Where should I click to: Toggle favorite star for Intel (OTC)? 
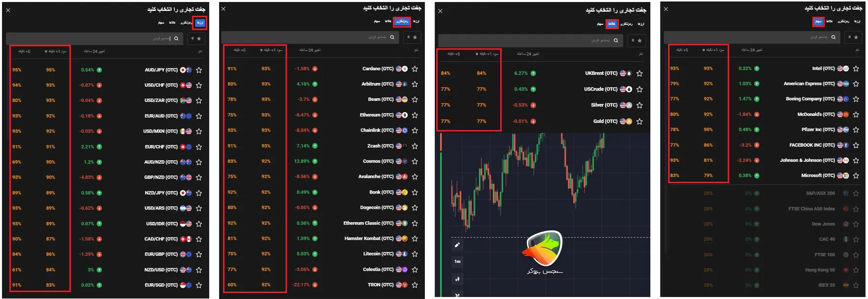(856, 68)
